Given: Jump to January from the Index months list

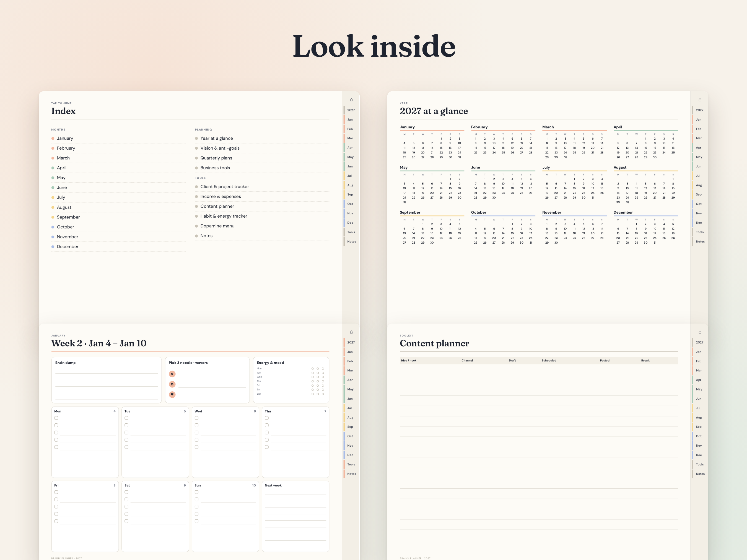Looking at the screenshot, I should 118,138.
